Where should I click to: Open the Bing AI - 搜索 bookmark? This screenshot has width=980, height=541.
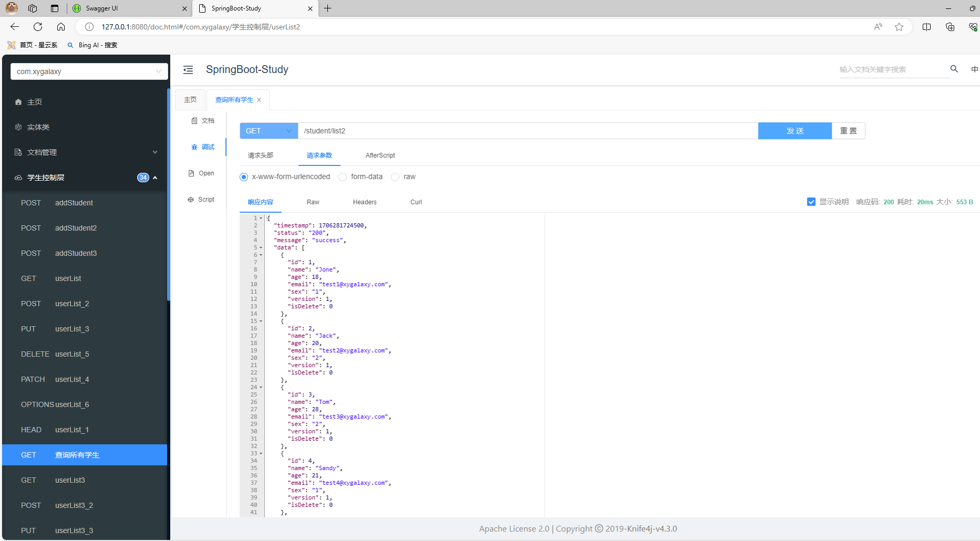coord(92,45)
